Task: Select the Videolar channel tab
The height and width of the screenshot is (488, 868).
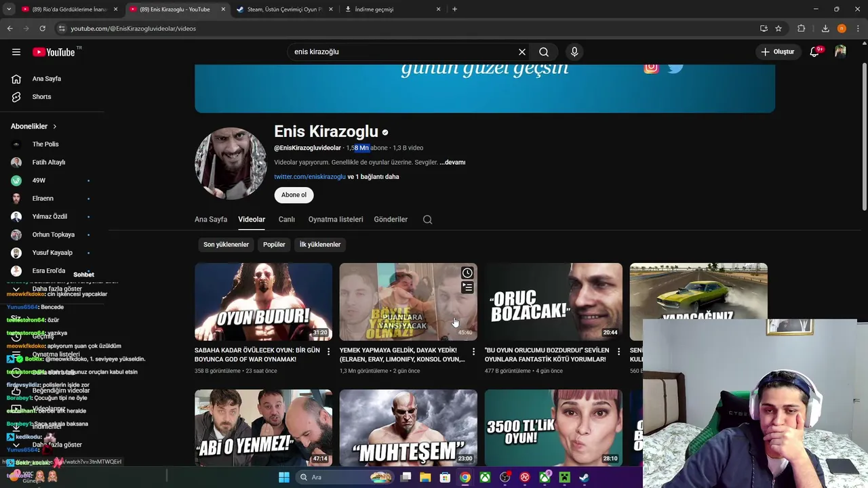Action: click(x=252, y=220)
